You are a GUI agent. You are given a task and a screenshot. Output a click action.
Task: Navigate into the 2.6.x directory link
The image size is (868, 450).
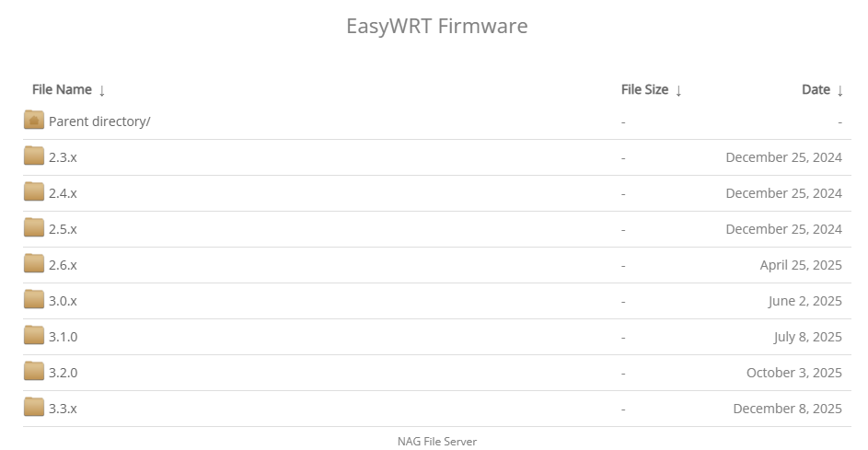(63, 265)
